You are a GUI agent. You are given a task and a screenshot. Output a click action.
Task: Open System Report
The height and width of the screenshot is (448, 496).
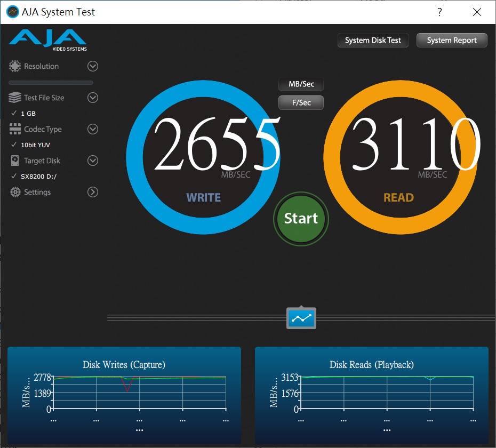click(x=452, y=40)
